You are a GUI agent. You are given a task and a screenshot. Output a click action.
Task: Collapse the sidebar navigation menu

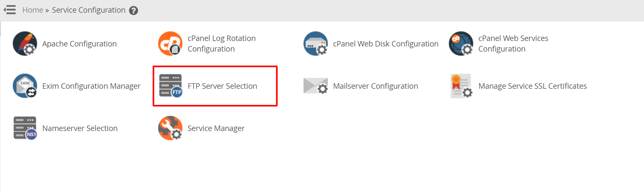[x=10, y=10]
